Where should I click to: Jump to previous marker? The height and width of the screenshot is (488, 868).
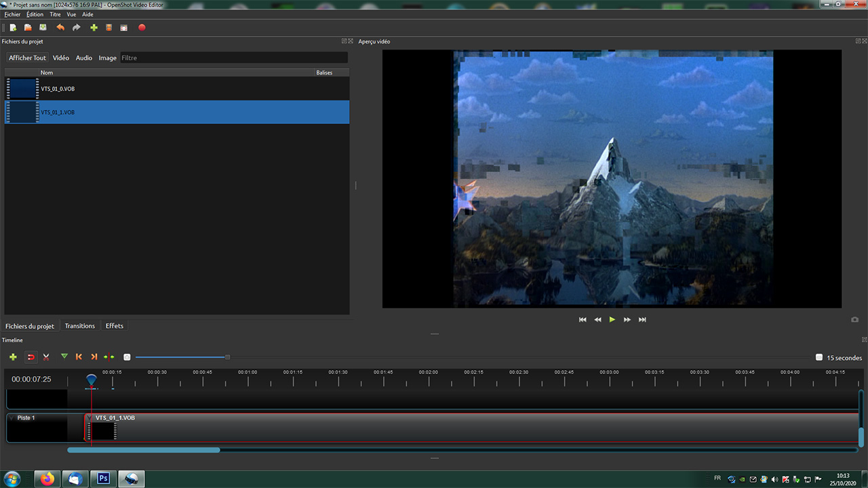79,357
